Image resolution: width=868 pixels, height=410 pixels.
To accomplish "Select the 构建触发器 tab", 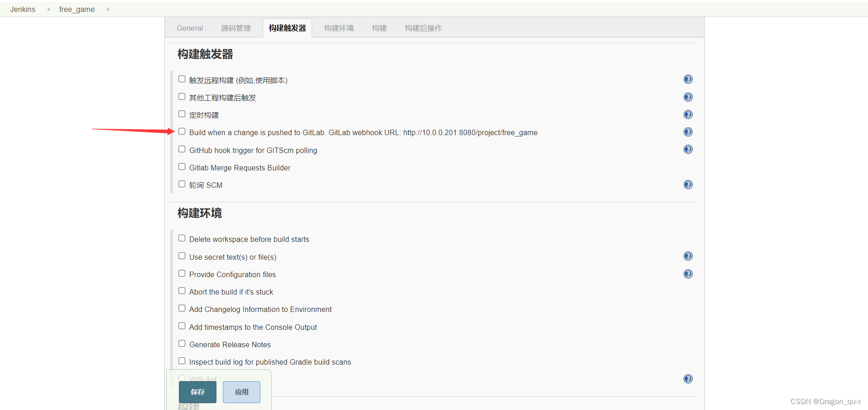I will 287,28.
